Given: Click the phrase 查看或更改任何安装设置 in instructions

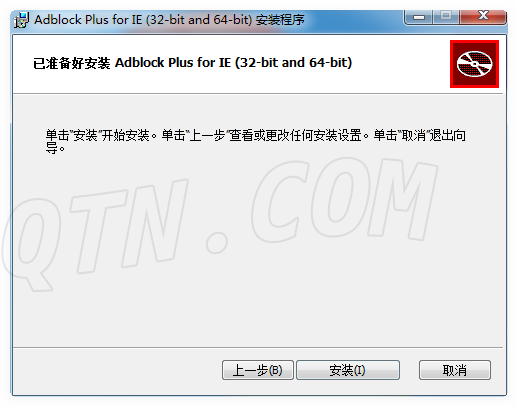Looking at the screenshot, I should coord(295,135).
